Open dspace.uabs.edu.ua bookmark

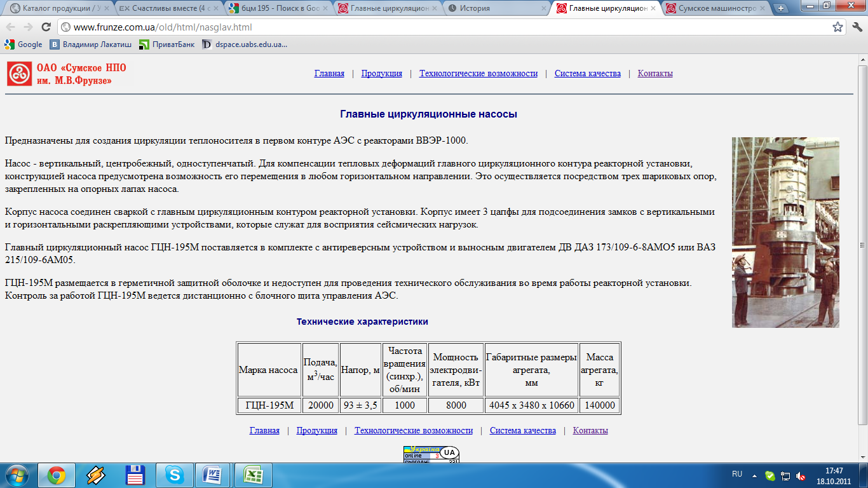pyautogui.click(x=245, y=44)
